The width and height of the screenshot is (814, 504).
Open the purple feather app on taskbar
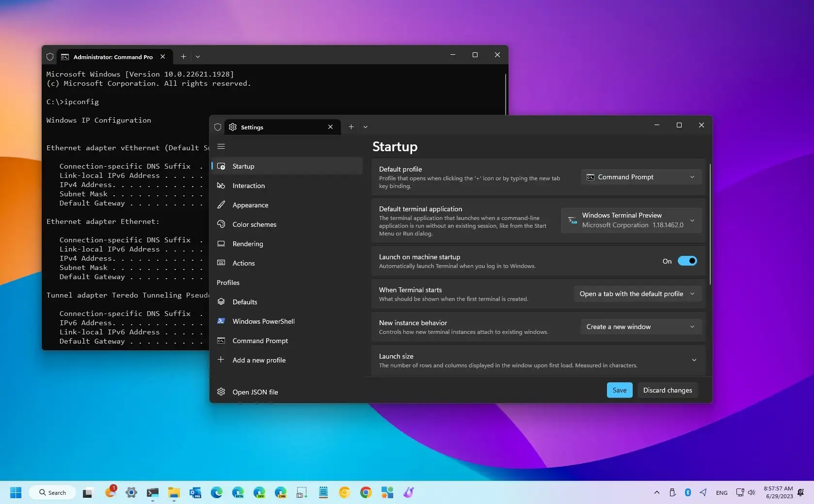pyautogui.click(x=409, y=492)
